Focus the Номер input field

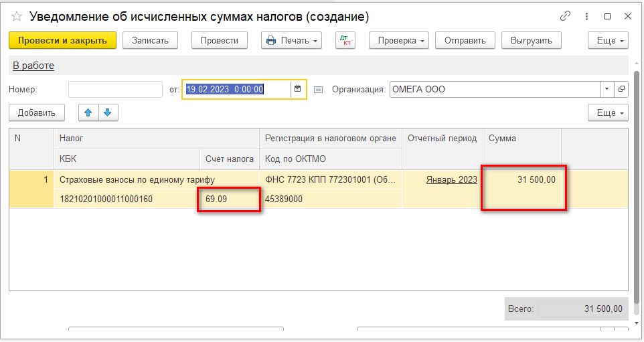[115, 89]
